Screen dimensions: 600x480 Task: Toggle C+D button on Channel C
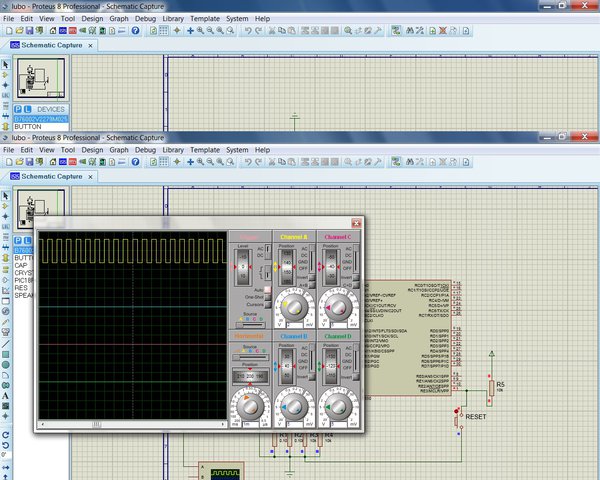pyautogui.click(x=356, y=285)
